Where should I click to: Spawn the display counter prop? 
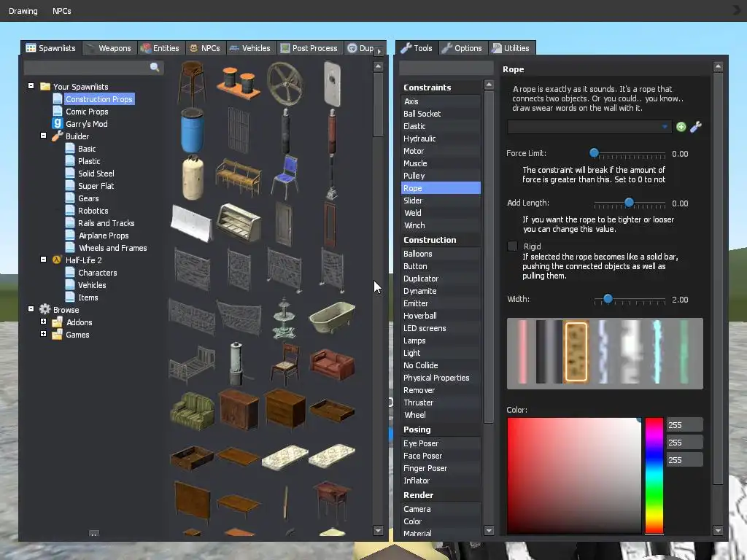tap(239, 222)
